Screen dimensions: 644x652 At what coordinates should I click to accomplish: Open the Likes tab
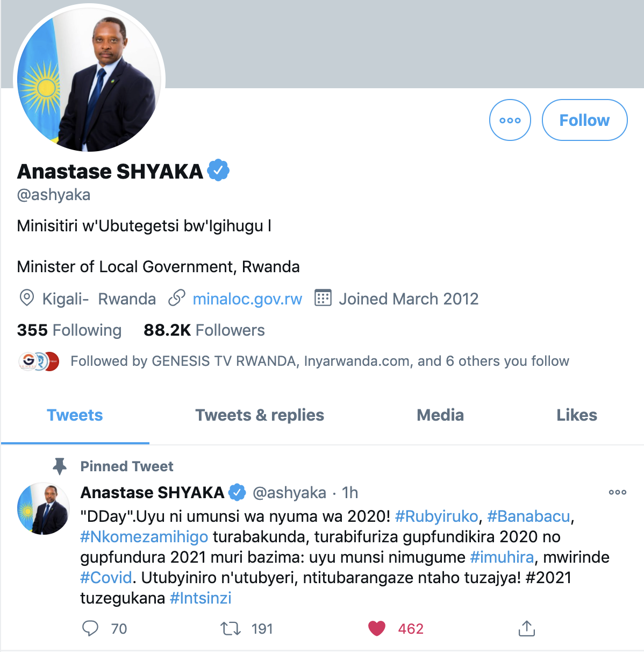pos(577,415)
